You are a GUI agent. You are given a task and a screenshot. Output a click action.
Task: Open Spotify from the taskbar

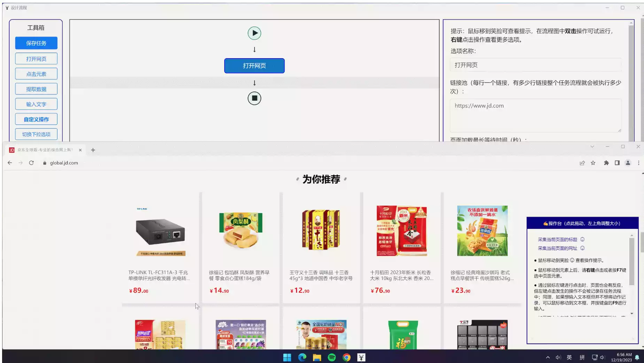point(332,357)
